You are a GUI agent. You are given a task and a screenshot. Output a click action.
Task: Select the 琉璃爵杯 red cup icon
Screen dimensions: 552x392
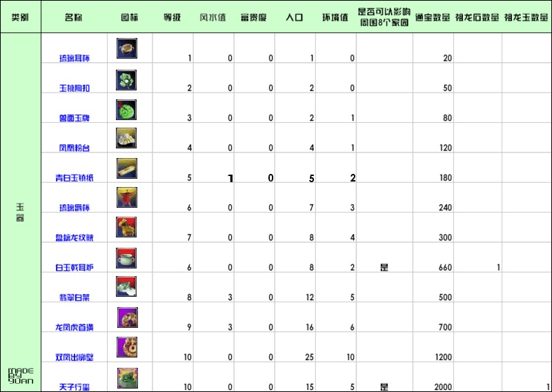[127, 197]
